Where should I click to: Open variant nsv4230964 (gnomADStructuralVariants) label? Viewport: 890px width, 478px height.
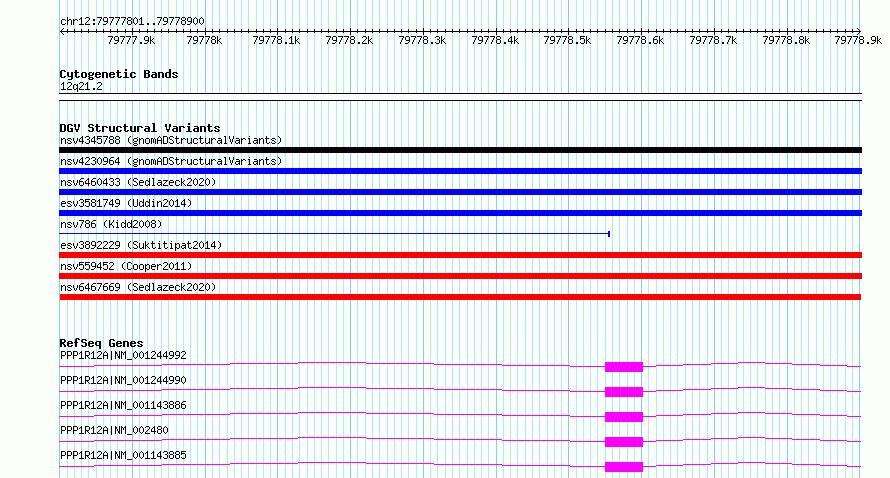coord(171,161)
